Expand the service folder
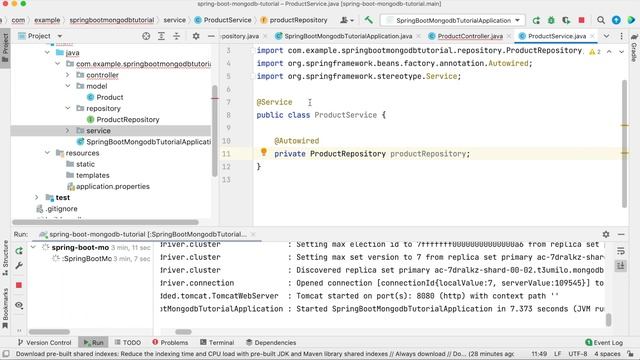 coord(68,131)
